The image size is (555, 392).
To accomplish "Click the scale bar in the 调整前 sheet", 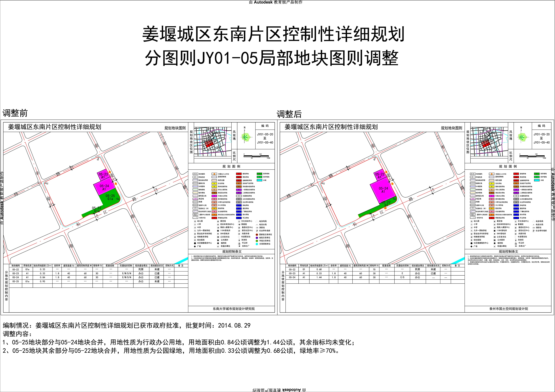I will pyautogui.click(x=256, y=156).
